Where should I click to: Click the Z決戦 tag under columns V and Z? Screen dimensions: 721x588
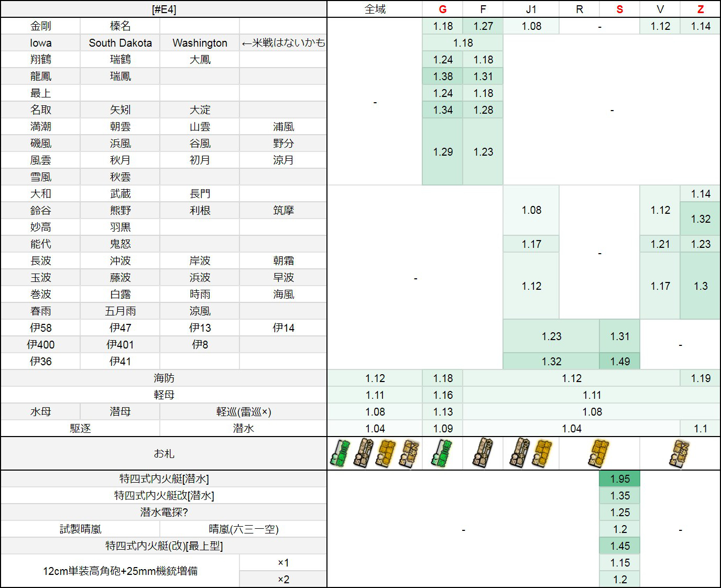coord(680,453)
